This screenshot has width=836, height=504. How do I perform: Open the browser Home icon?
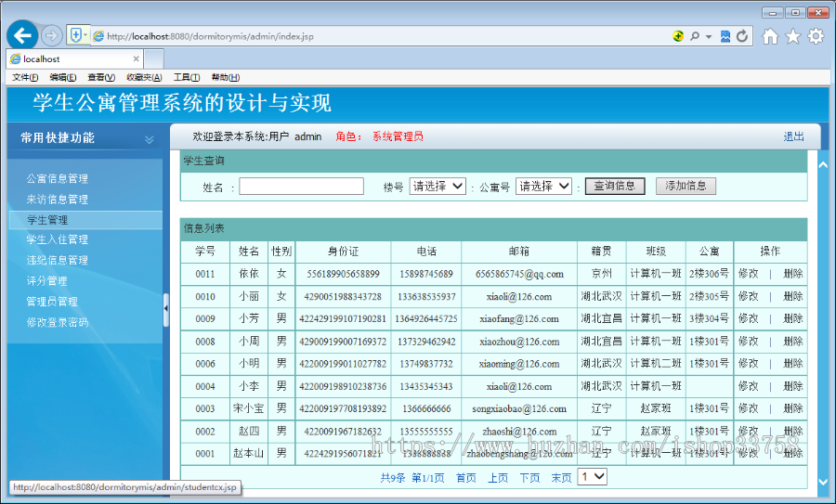[769, 36]
